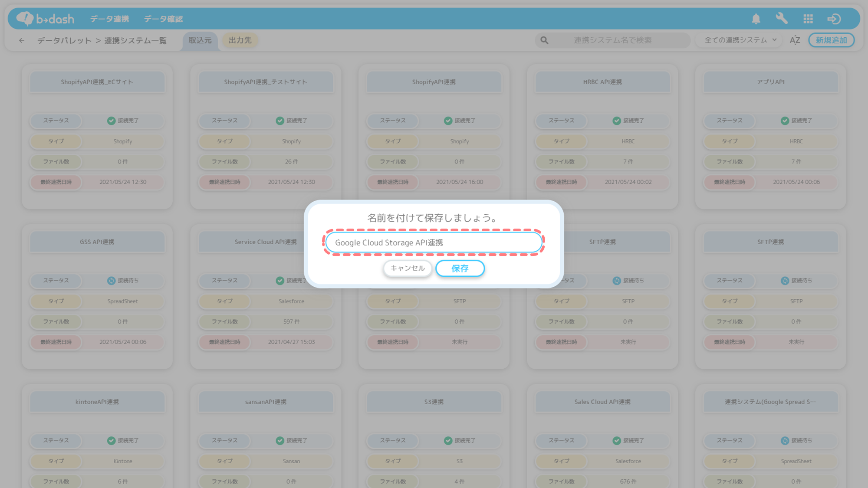The width and height of the screenshot is (868, 488).
Task: Open the notifications bell icon
Action: click(x=756, y=19)
